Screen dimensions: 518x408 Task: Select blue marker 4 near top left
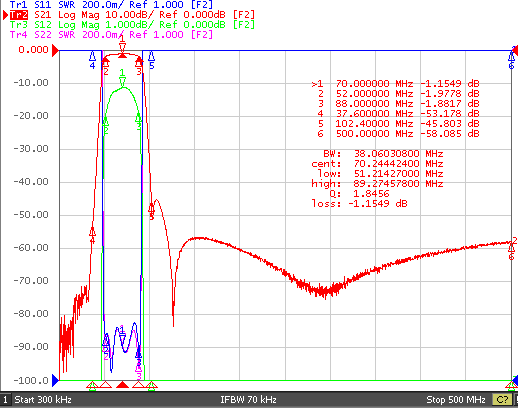tap(92, 60)
